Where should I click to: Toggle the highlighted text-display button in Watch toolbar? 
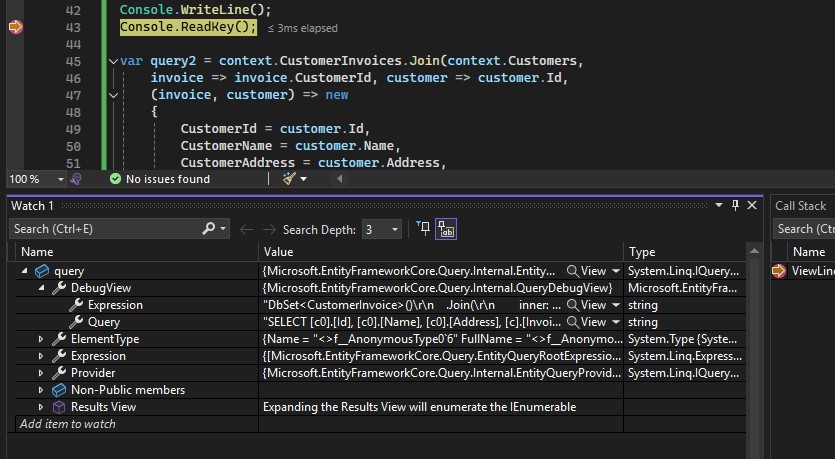point(446,229)
